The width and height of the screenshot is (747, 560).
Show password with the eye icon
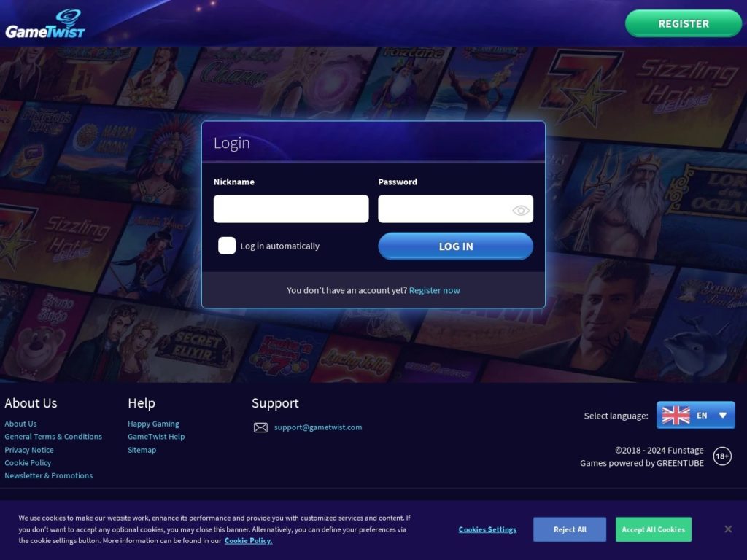[521, 210]
